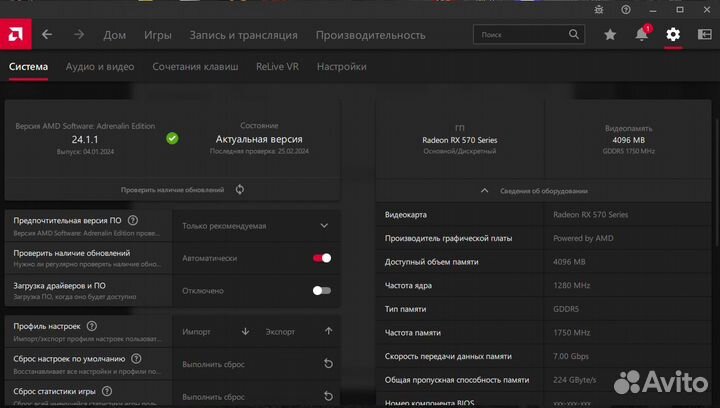Click help icon beside Сброс настроек по умолчанию

136,358
